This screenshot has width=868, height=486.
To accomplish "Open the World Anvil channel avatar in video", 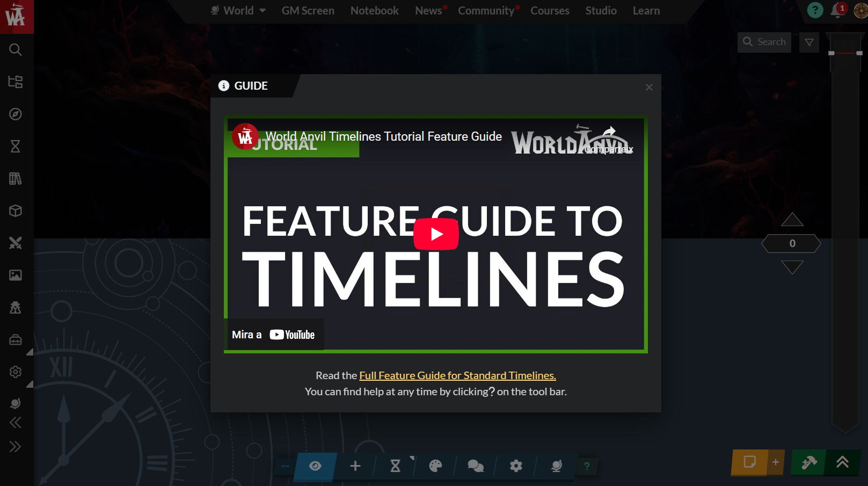I will [x=245, y=137].
